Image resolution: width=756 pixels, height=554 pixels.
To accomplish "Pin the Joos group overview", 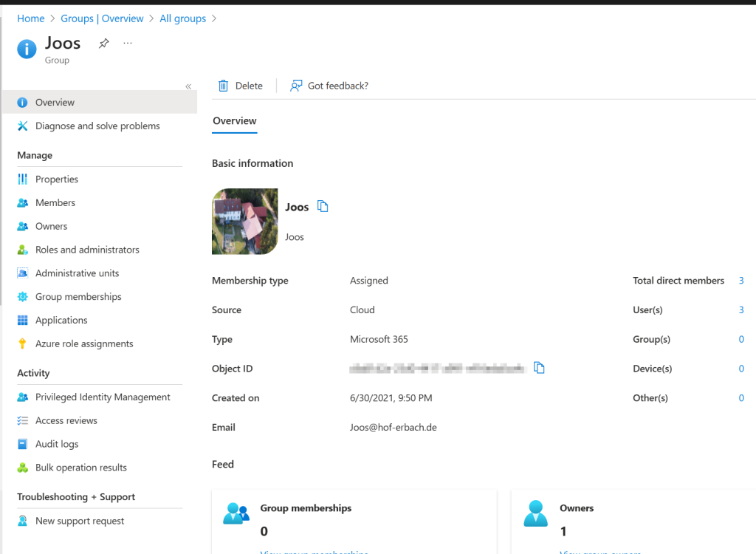I will [103, 43].
